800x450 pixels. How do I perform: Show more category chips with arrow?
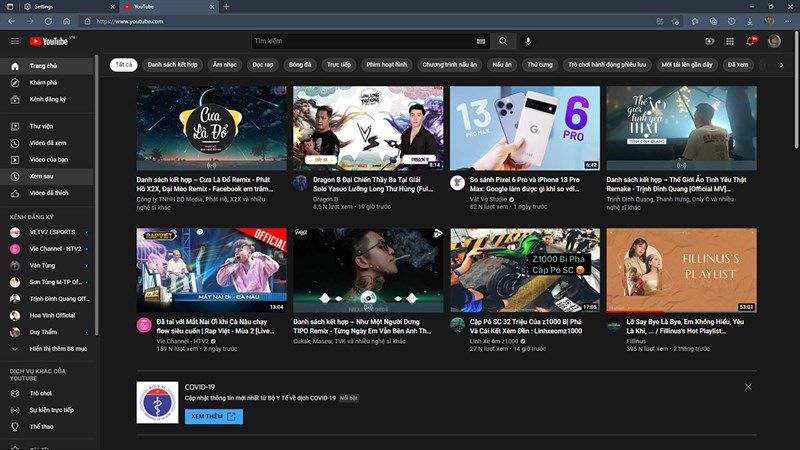pos(781,65)
